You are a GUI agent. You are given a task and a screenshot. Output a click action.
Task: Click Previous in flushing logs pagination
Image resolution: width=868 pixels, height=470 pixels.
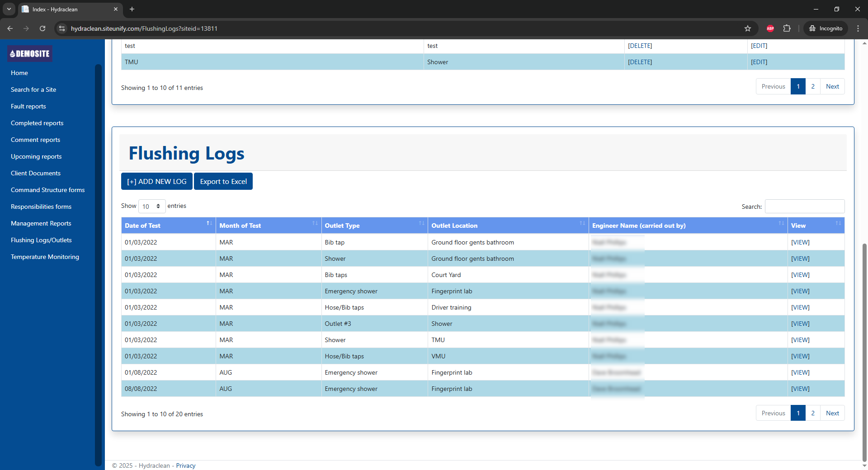(773, 413)
